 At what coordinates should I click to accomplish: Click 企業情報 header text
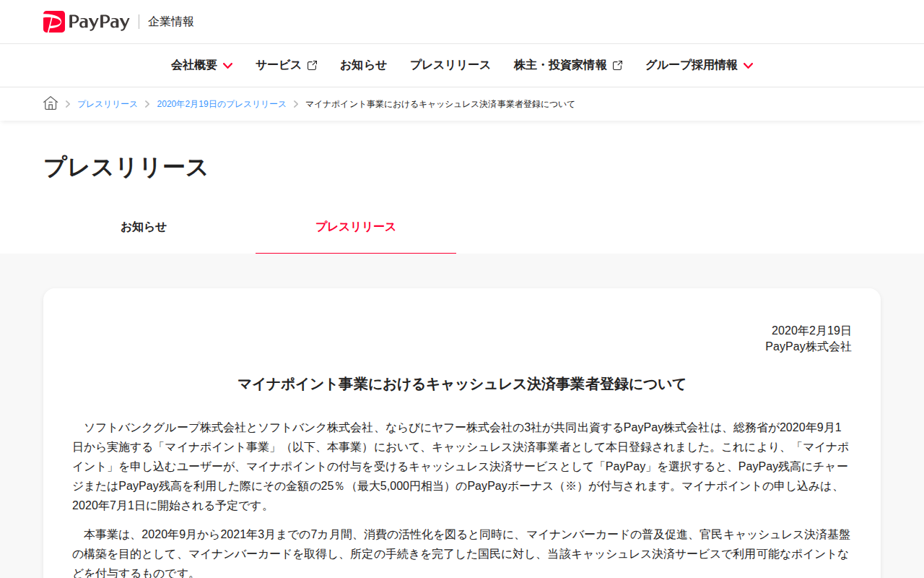click(171, 22)
